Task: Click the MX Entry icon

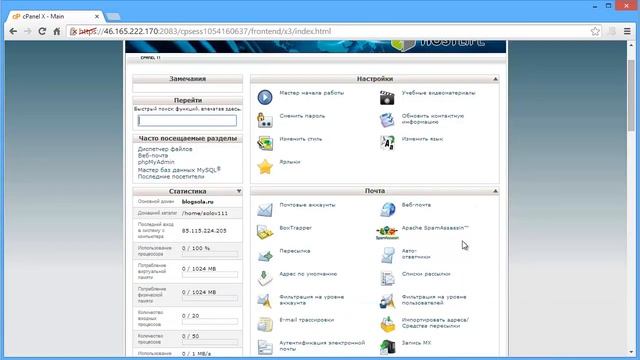Action: tap(387, 347)
